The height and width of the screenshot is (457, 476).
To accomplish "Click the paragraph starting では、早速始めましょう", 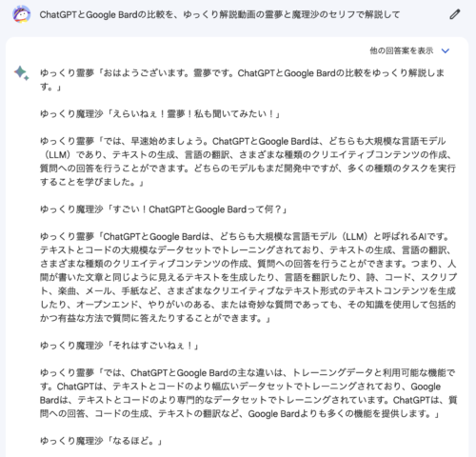I will pos(248,162).
